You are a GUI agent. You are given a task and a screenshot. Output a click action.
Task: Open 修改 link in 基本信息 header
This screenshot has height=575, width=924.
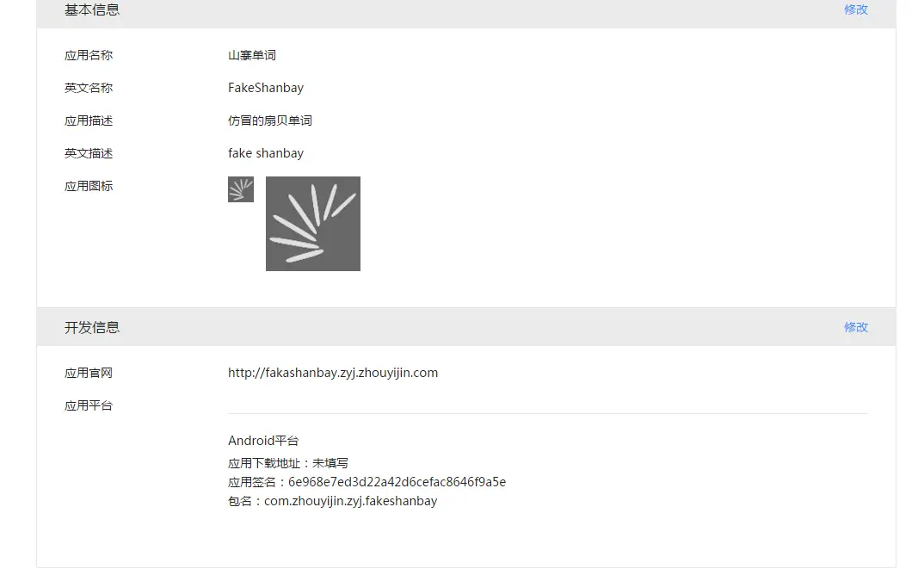click(856, 9)
